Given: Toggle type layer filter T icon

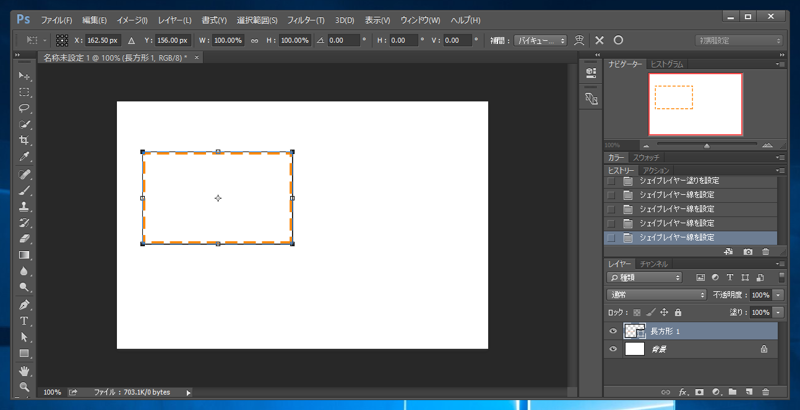Looking at the screenshot, I should click(730, 277).
